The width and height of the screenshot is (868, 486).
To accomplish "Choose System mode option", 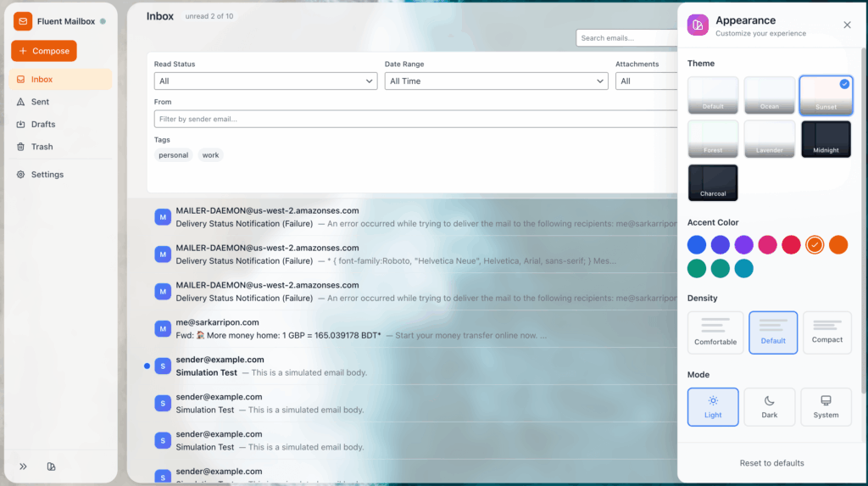I will pyautogui.click(x=826, y=407).
